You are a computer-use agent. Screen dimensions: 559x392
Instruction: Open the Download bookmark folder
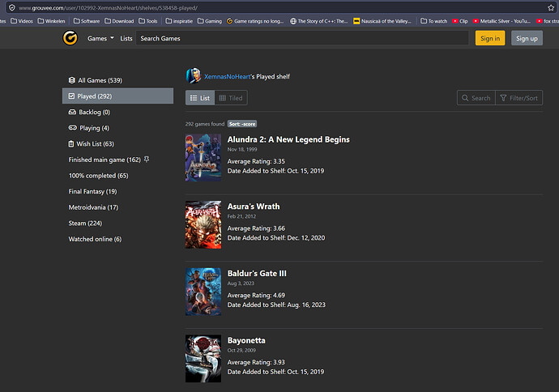tap(119, 21)
